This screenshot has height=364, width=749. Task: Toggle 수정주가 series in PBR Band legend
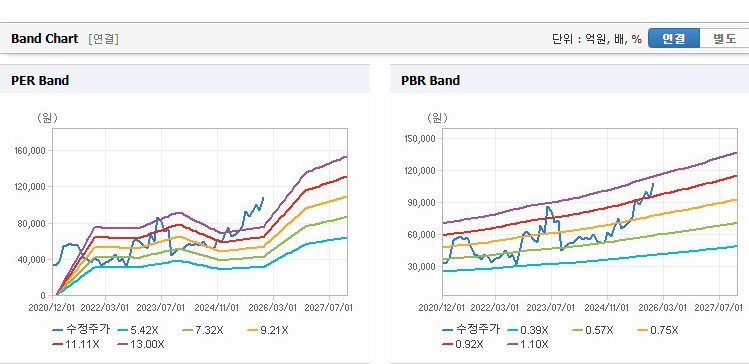coord(471,330)
